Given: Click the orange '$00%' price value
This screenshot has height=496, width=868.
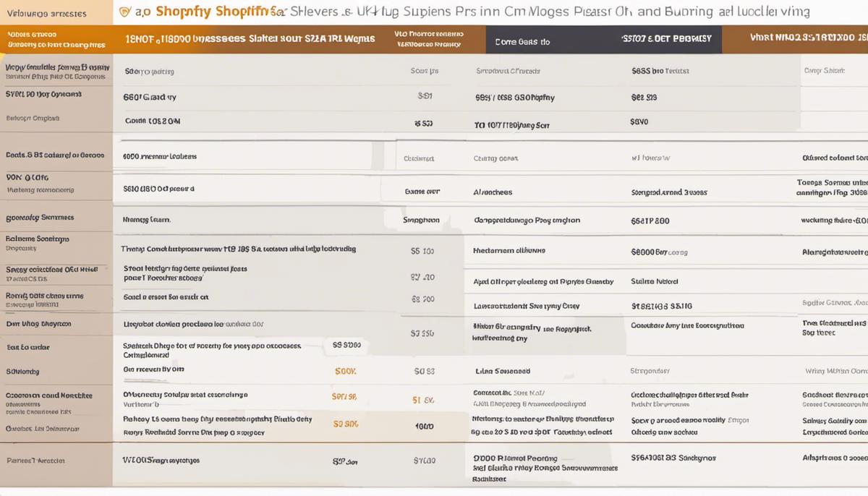Looking at the screenshot, I should (346, 372).
